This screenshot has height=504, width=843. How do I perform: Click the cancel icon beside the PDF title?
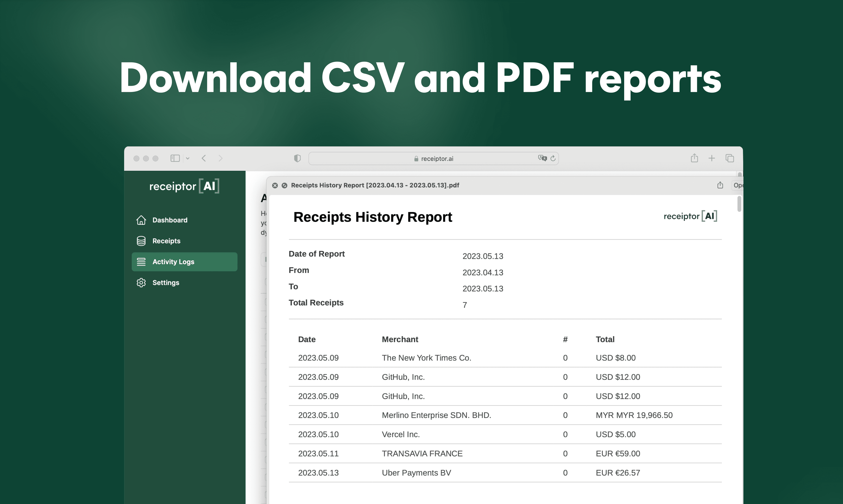[284, 185]
